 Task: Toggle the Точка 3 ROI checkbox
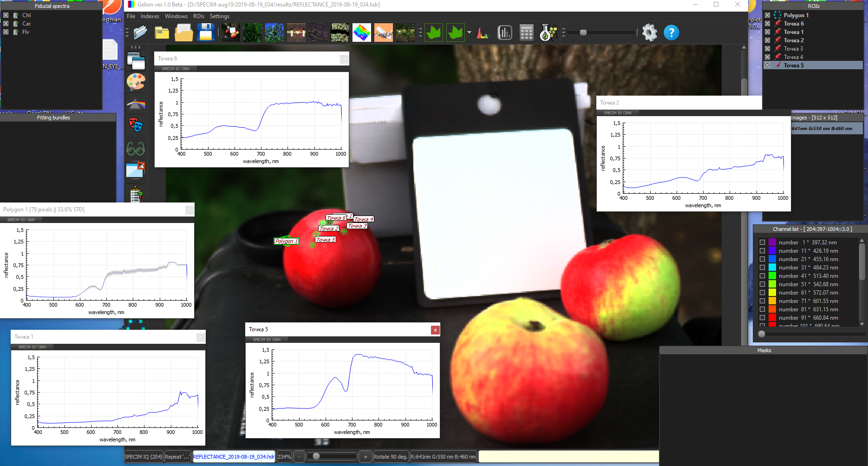[767, 49]
